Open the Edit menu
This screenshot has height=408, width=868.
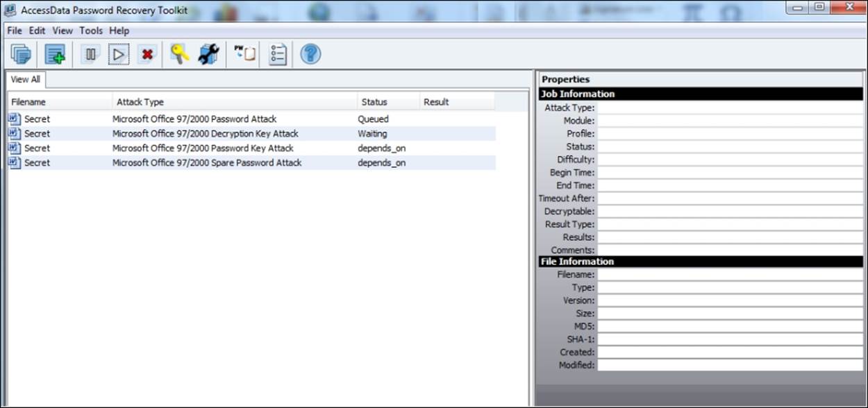(x=37, y=31)
